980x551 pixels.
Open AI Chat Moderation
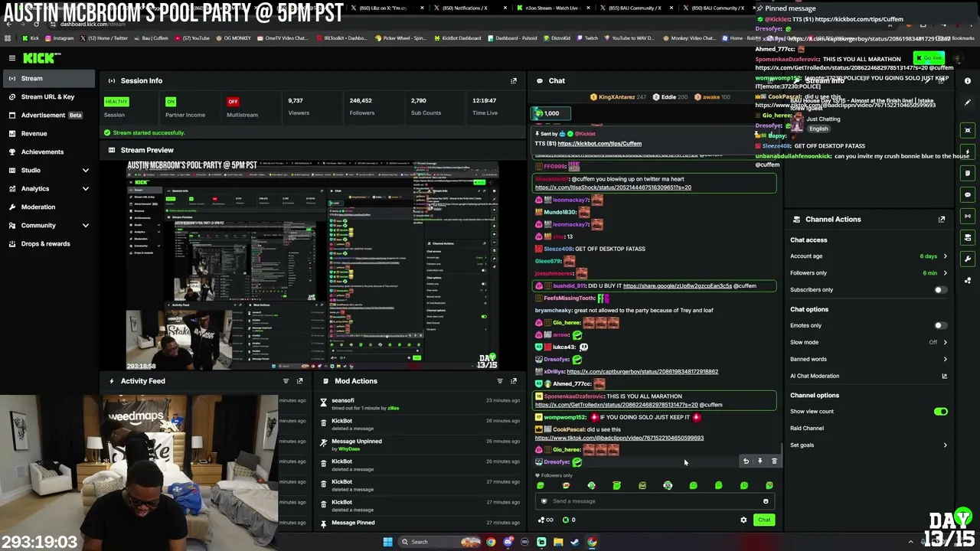(x=869, y=376)
